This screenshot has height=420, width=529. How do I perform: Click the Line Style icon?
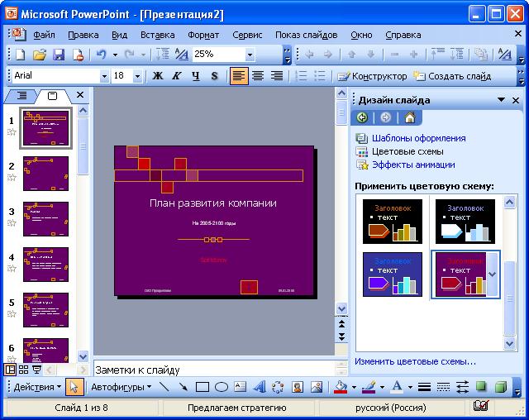424,387
